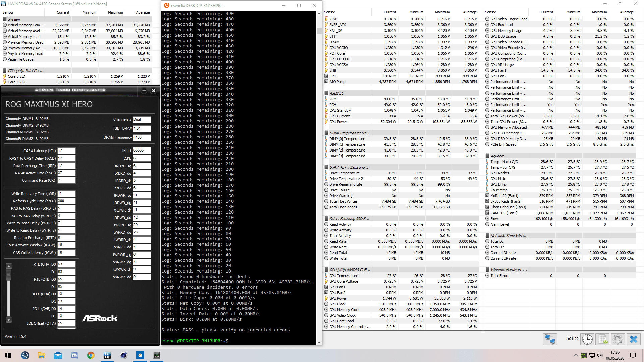Open HWiNFO remote network monitoring button
644x362 pixels.
[550, 339]
